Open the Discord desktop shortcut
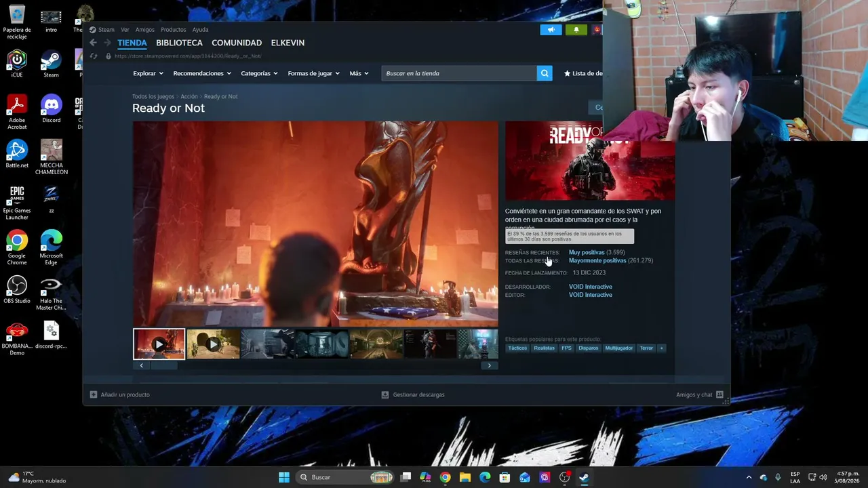This screenshot has width=868, height=488. coord(51,110)
